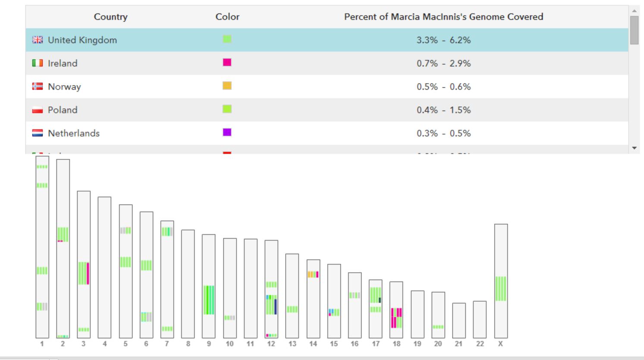644x360 pixels.
Task: Select chromosome 9 green segment
Action: [209, 300]
